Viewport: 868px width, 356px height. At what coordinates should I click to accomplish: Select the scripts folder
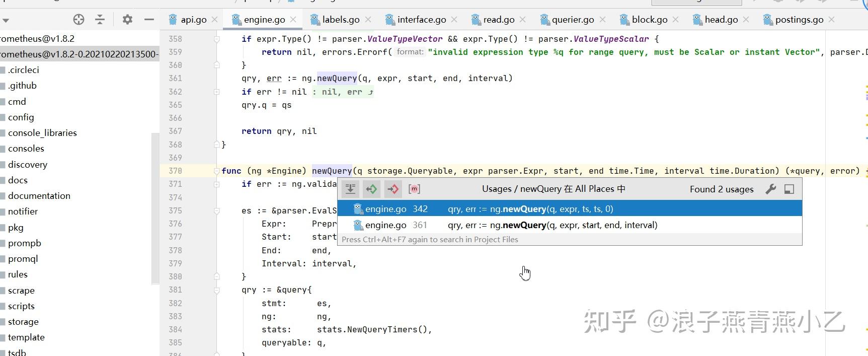tap(21, 306)
